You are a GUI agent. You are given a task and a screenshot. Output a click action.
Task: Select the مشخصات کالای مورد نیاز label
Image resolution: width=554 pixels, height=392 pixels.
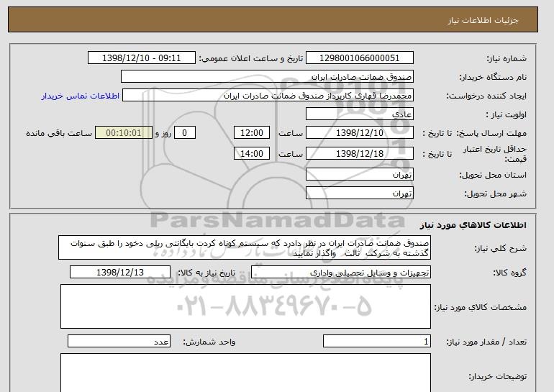480,307
